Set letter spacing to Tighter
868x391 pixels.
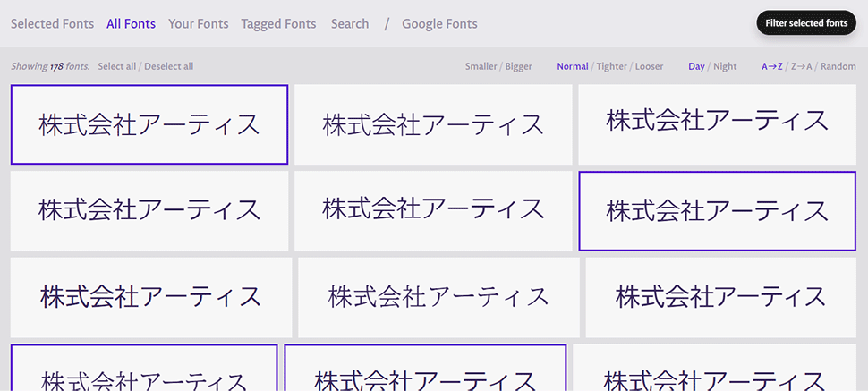pyautogui.click(x=612, y=66)
